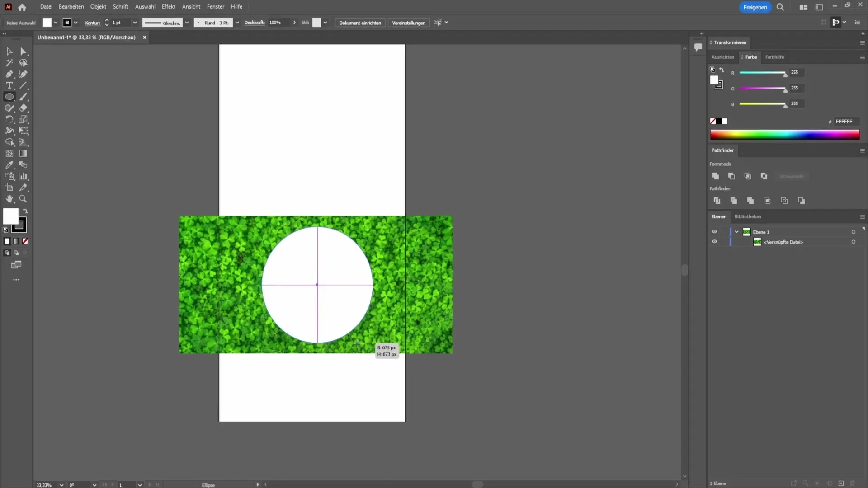Click the Exclude shape mode icon
Image resolution: width=868 pixels, height=488 pixels.
tap(764, 176)
